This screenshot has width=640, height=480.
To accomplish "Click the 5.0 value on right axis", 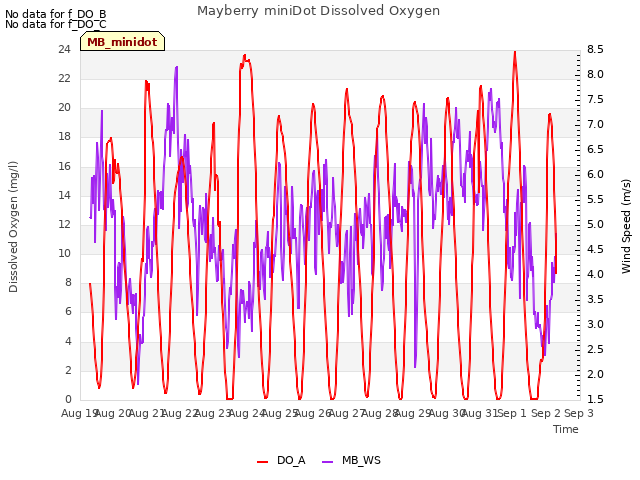I will tap(595, 224).
